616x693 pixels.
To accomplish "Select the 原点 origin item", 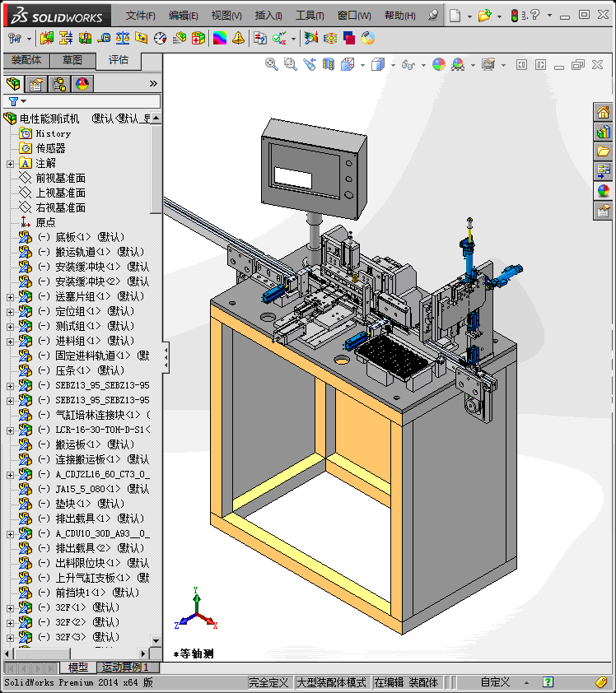I will 45,222.
